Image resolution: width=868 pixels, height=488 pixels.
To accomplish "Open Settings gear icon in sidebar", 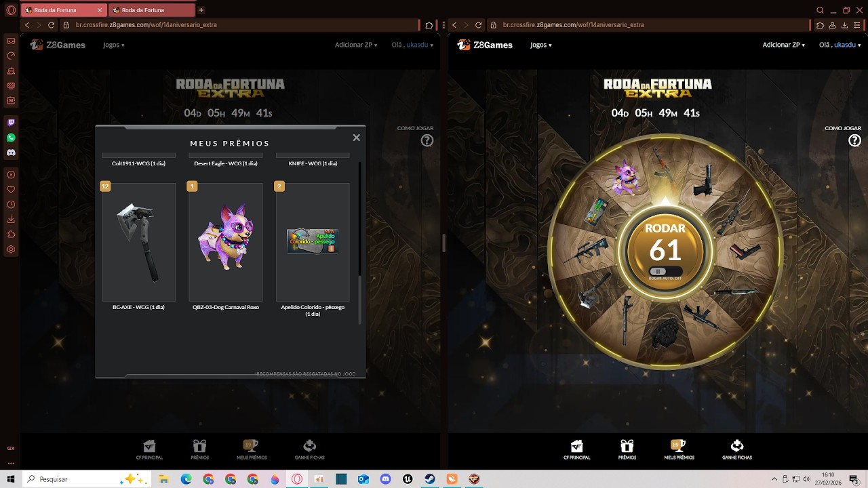I will pyautogui.click(x=11, y=249).
